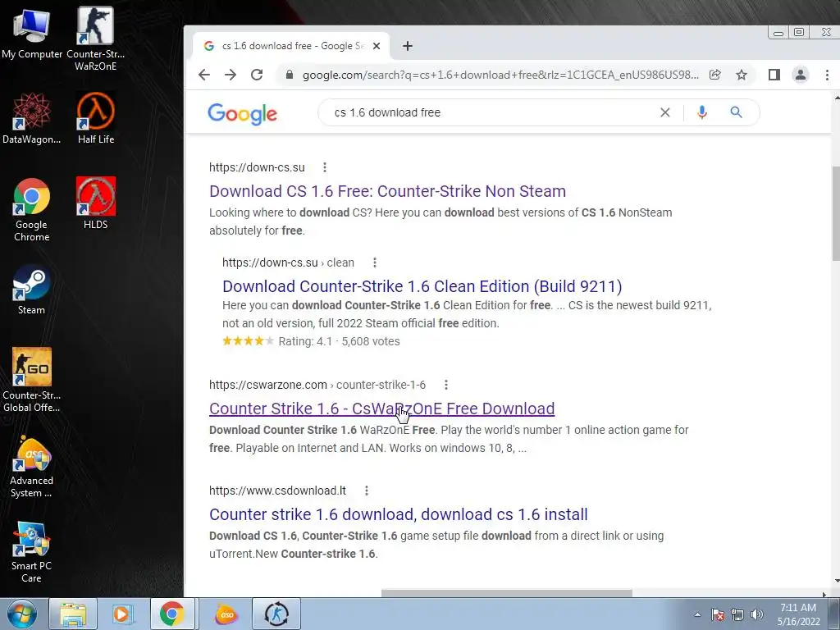The width and height of the screenshot is (840, 630).
Task: Open network tray icon
Action: [x=737, y=614]
